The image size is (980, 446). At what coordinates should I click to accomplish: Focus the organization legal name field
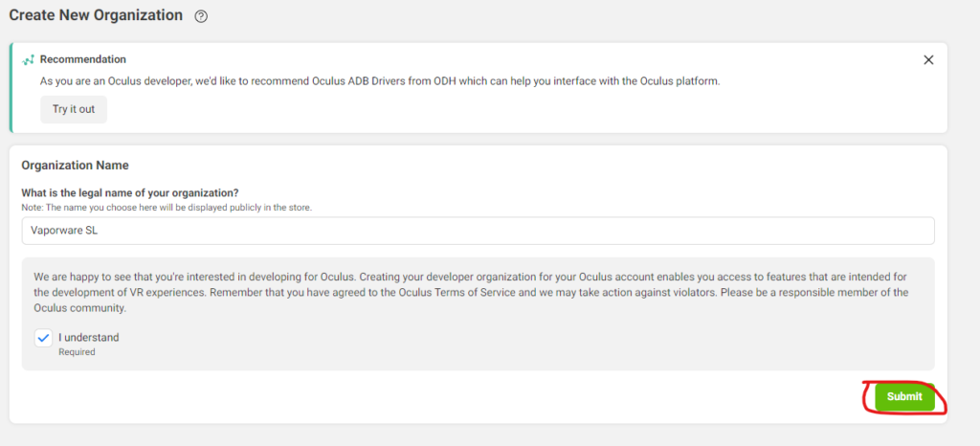click(479, 231)
